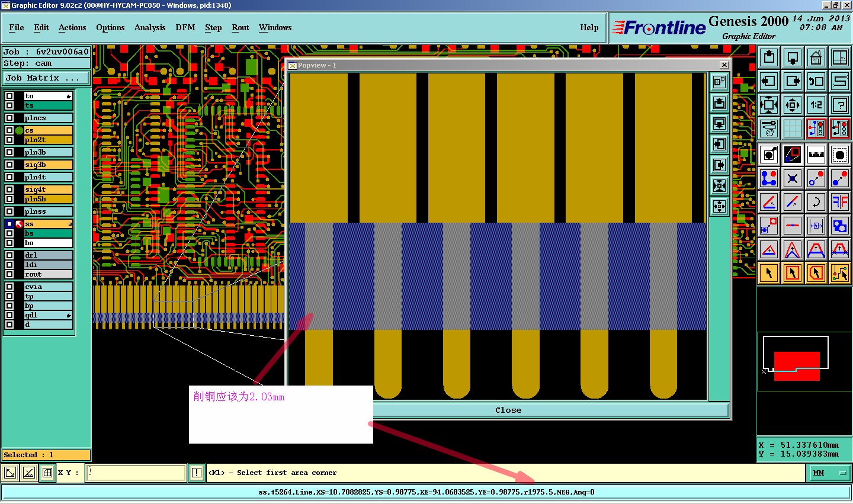The height and width of the screenshot is (504, 853).
Task: Click the pan left icon in main toolbar
Action: click(x=769, y=81)
